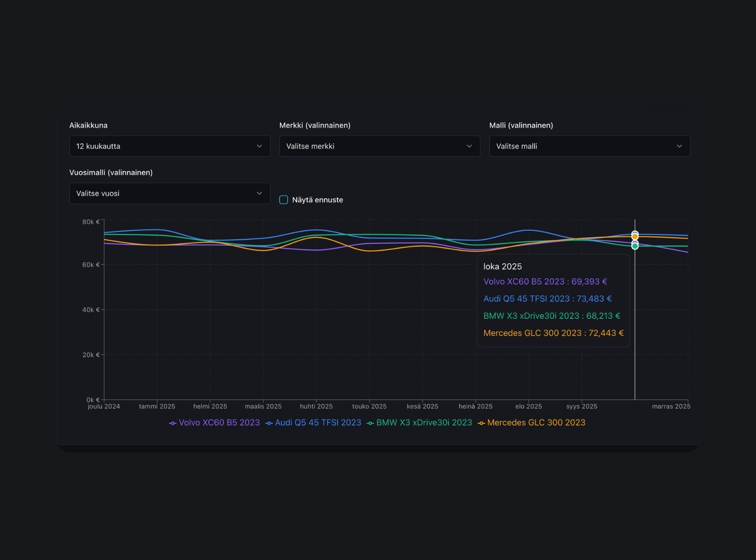Click the Merkki (valinnainen) field label

[315, 126]
